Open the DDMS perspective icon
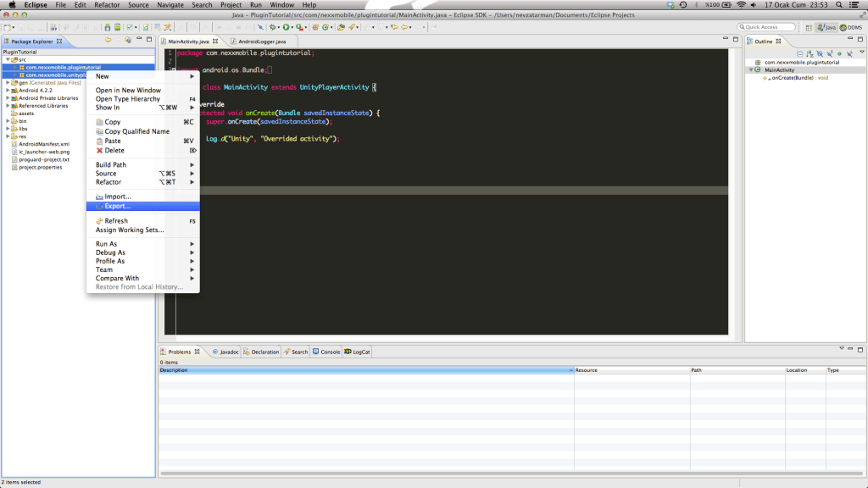The height and width of the screenshot is (488, 868). 851,26
